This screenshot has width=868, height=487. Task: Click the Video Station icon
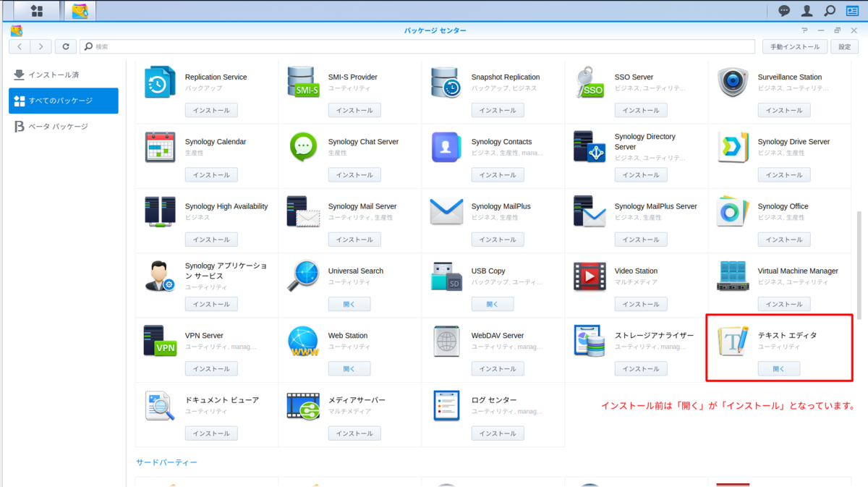pyautogui.click(x=590, y=276)
